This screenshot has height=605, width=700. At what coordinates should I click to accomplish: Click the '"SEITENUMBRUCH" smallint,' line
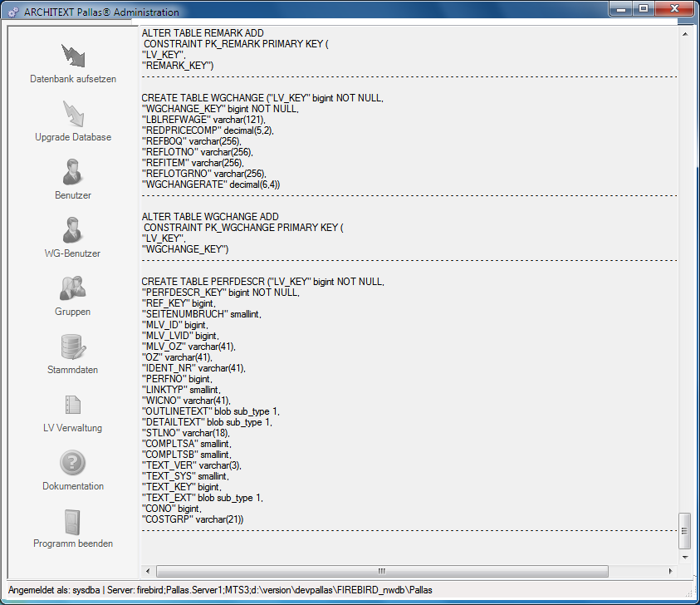[201, 314]
